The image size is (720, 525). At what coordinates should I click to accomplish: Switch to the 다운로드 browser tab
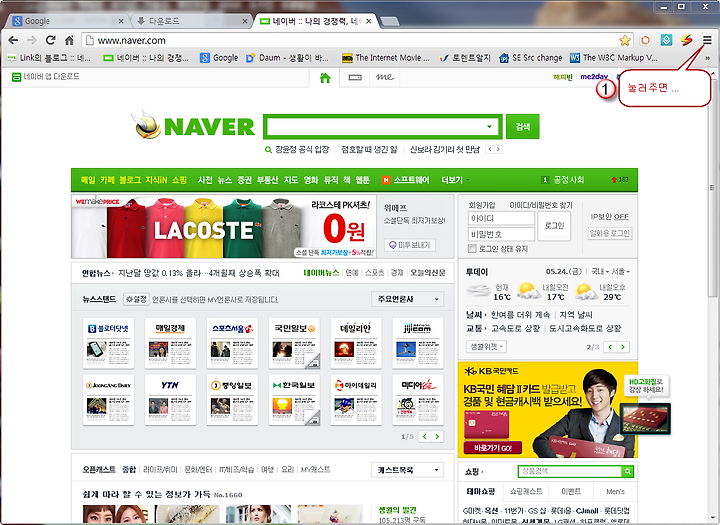tap(191, 21)
